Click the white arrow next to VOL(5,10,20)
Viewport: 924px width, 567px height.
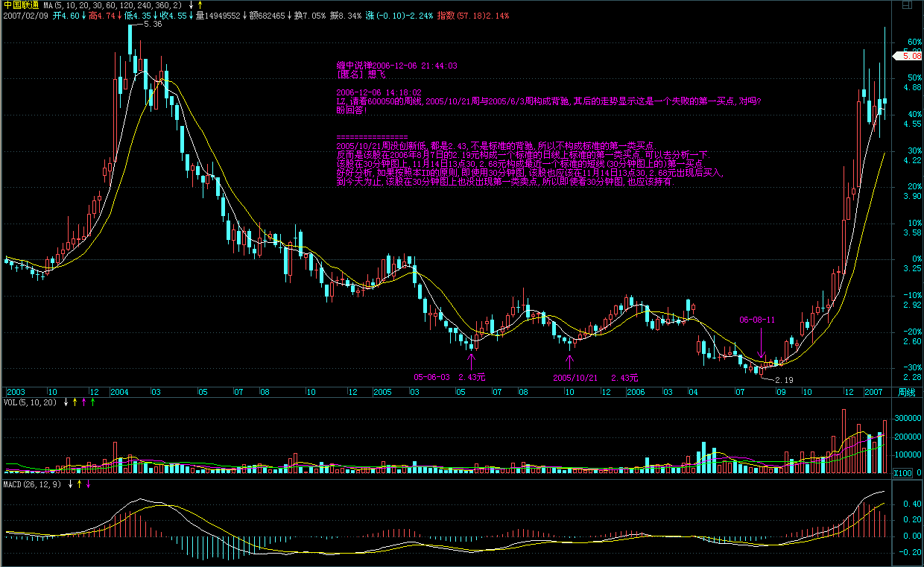(x=66, y=402)
